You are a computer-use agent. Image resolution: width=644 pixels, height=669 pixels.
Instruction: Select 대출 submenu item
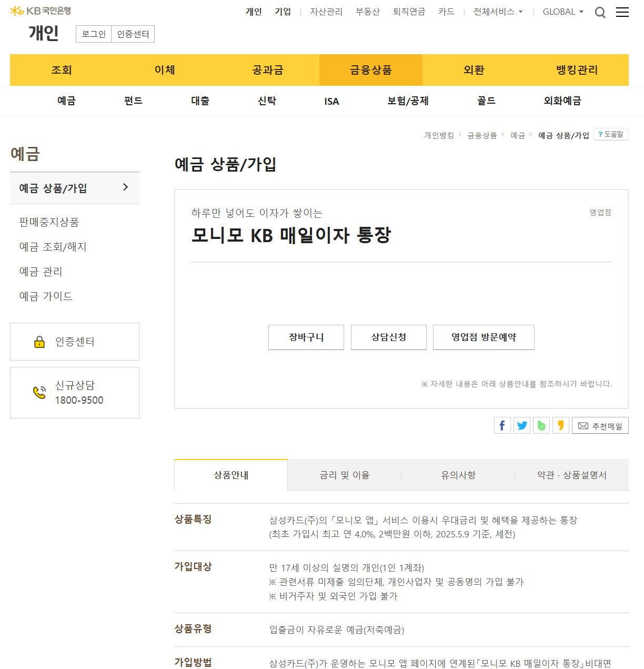point(200,101)
